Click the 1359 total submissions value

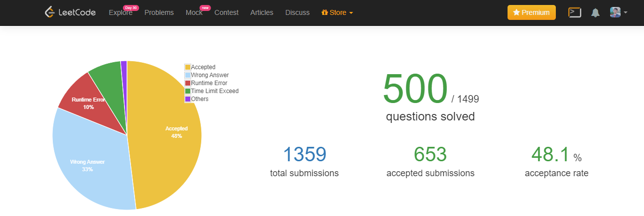pos(304,155)
